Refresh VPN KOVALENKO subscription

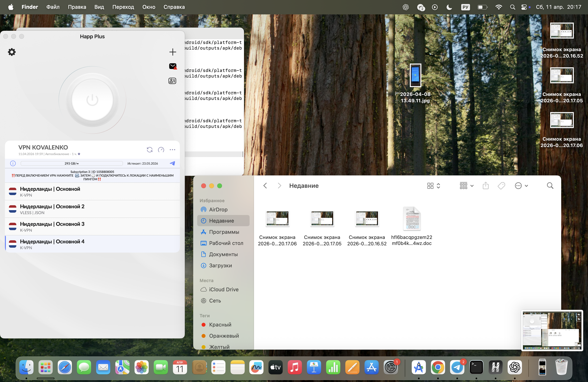point(149,149)
